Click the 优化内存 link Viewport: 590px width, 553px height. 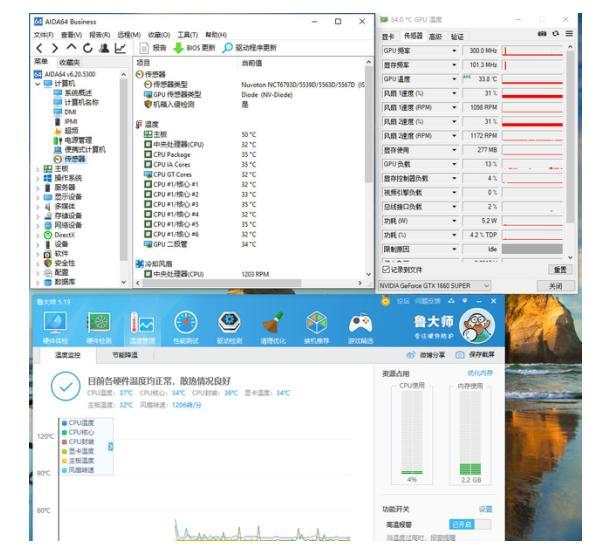pyautogui.click(x=480, y=373)
